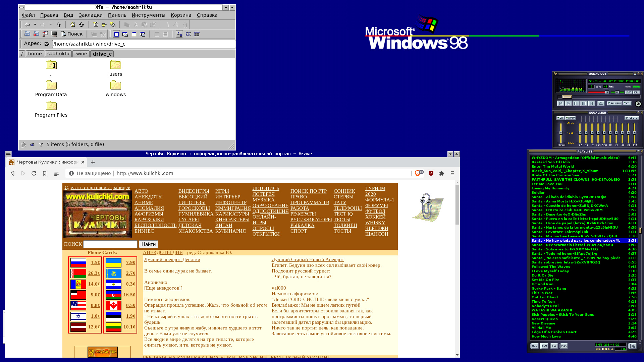Clear the Xfe address bar icon

click(47, 44)
